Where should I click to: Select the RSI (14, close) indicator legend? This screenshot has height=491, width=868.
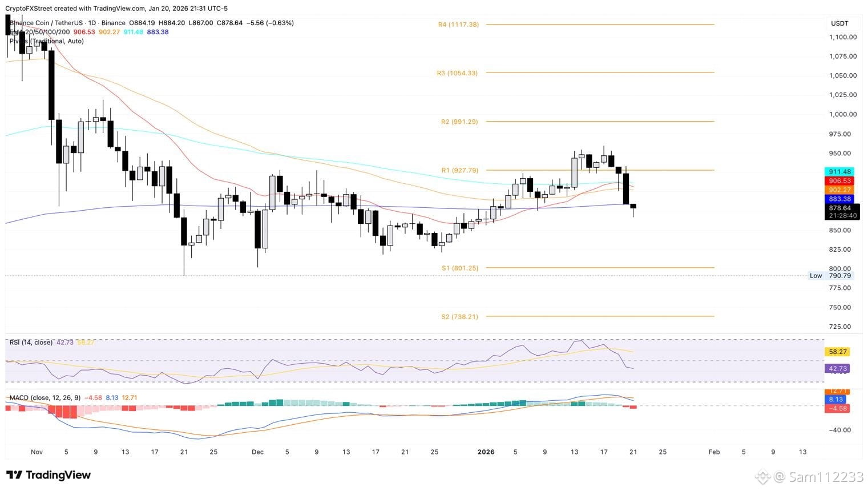31,343
